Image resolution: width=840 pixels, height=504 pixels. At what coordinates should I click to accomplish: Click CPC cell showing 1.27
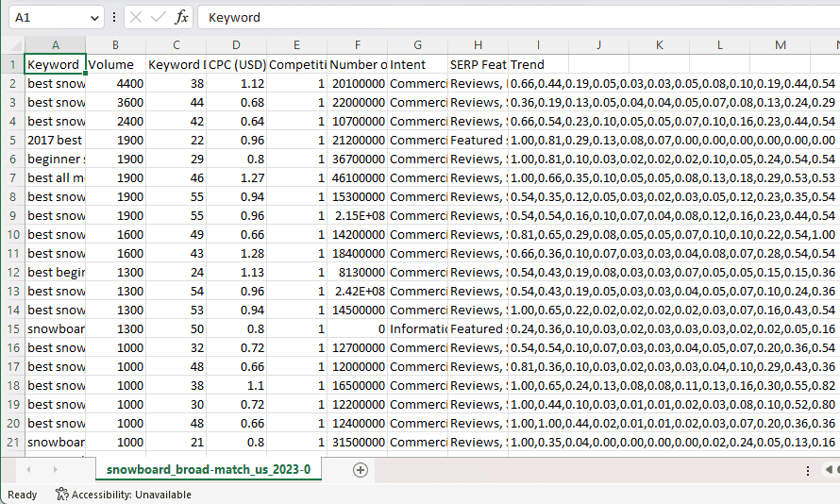pyautogui.click(x=236, y=177)
